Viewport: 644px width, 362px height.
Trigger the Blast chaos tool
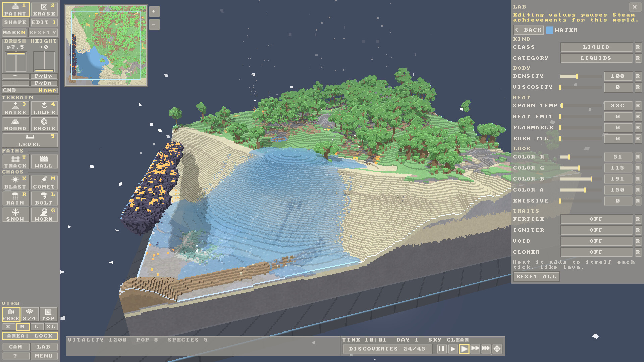pos(15,183)
